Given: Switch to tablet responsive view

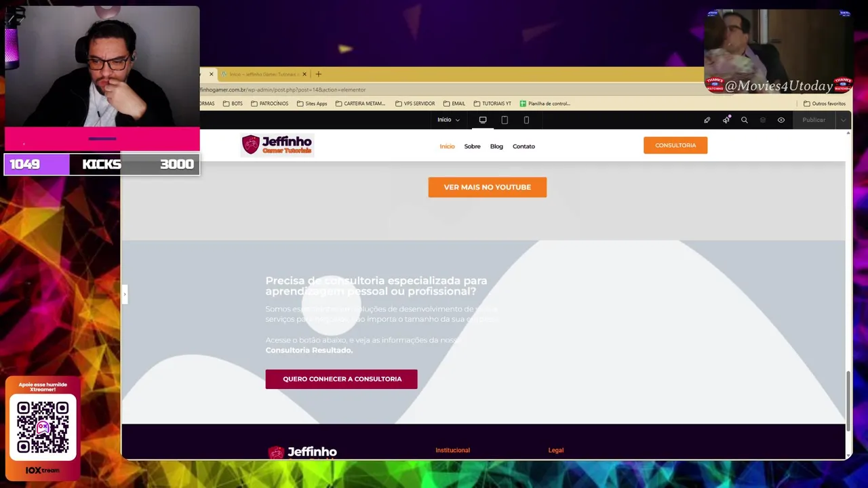Looking at the screenshot, I should (505, 120).
